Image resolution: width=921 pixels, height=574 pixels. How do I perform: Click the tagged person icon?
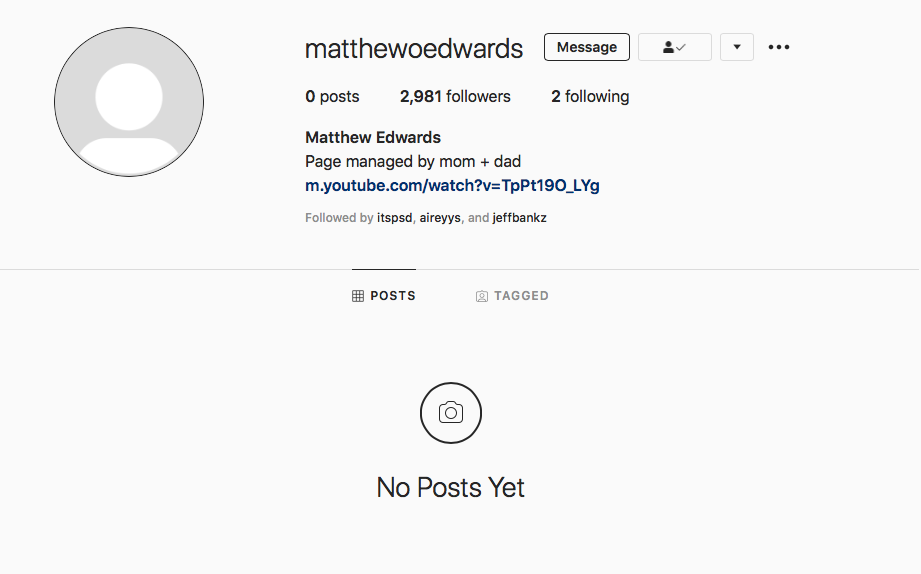pyautogui.click(x=482, y=296)
